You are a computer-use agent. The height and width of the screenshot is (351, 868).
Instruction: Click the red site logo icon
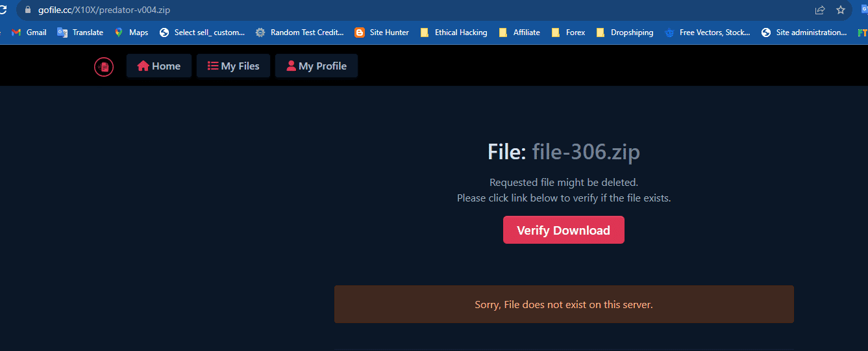[x=104, y=66]
